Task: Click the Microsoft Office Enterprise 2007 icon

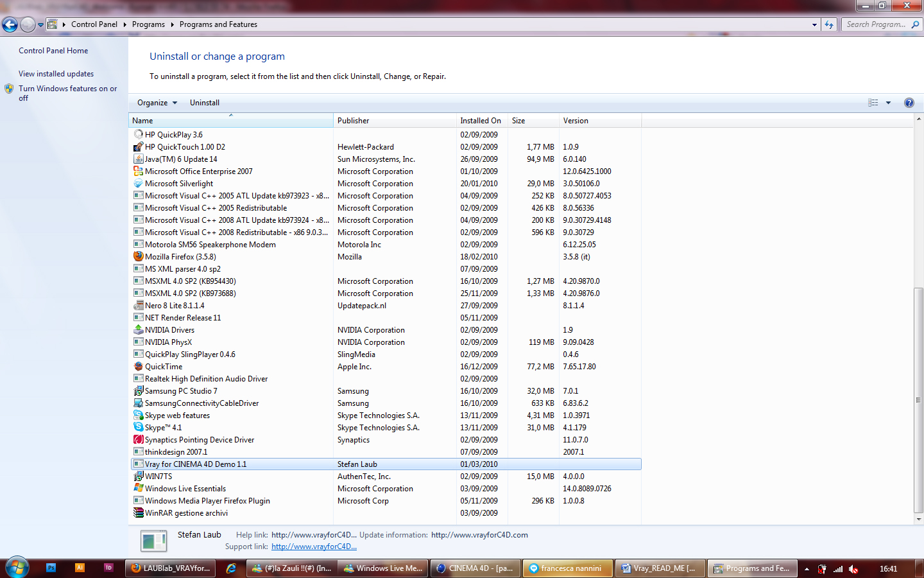Action: coord(138,171)
